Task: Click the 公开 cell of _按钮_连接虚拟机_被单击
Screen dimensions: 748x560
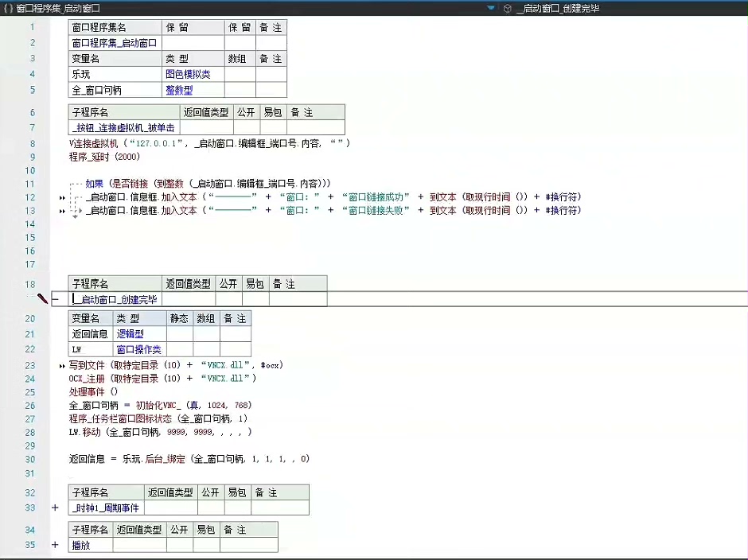Action: pyautogui.click(x=247, y=127)
